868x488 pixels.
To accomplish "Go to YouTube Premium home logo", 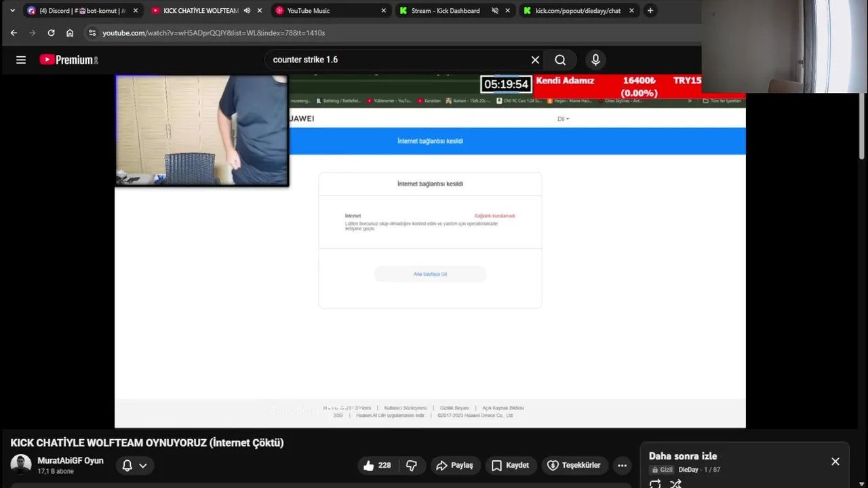I will 68,60.
